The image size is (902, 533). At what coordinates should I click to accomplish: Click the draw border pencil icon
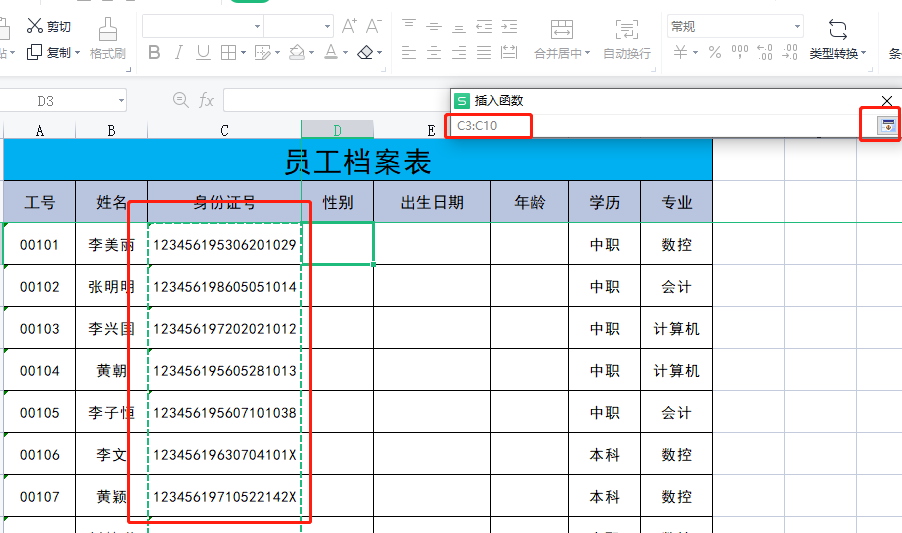pyautogui.click(x=263, y=52)
